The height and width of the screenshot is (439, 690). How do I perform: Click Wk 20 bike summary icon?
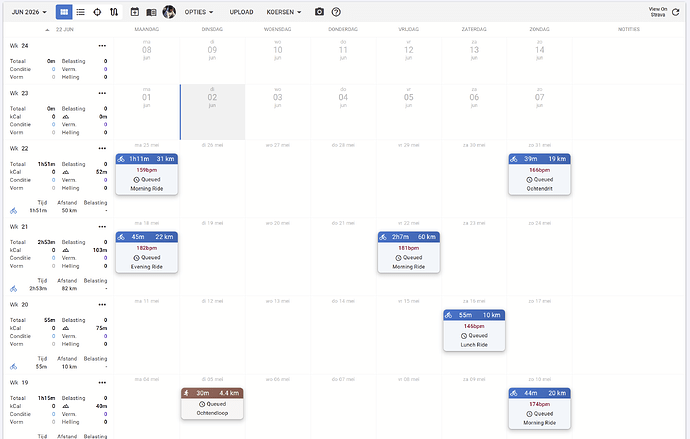tap(14, 366)
